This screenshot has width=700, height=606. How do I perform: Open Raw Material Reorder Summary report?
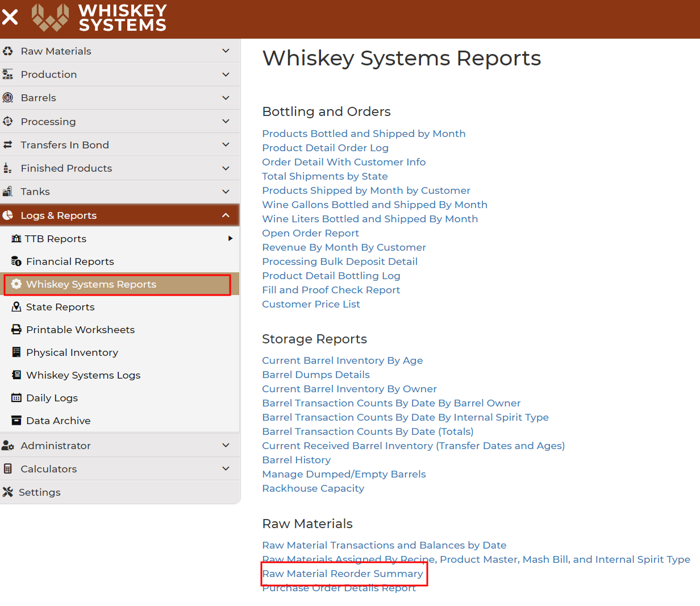pos(343,574)
